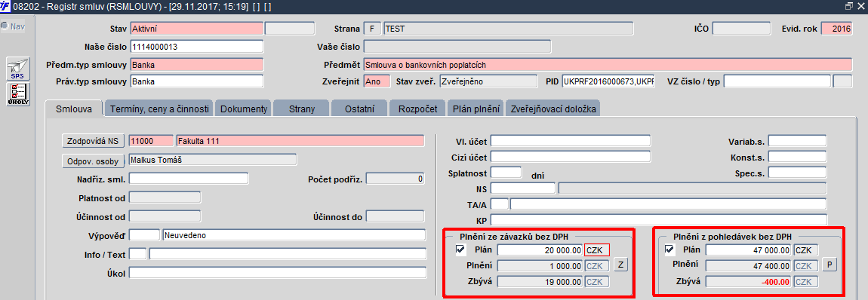The height and width of the screenshot is (300, 868).
Task: Click the Výpověď field showing Neuvedeno
Action: point(294,235)
